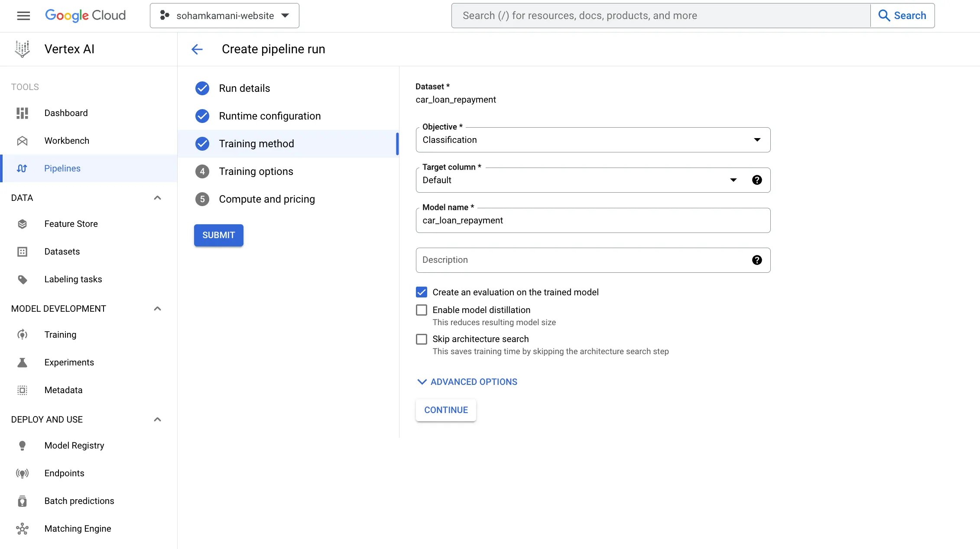
Task: Click the back arrow next to Create pipeline run
Action: tap(197, 49)
